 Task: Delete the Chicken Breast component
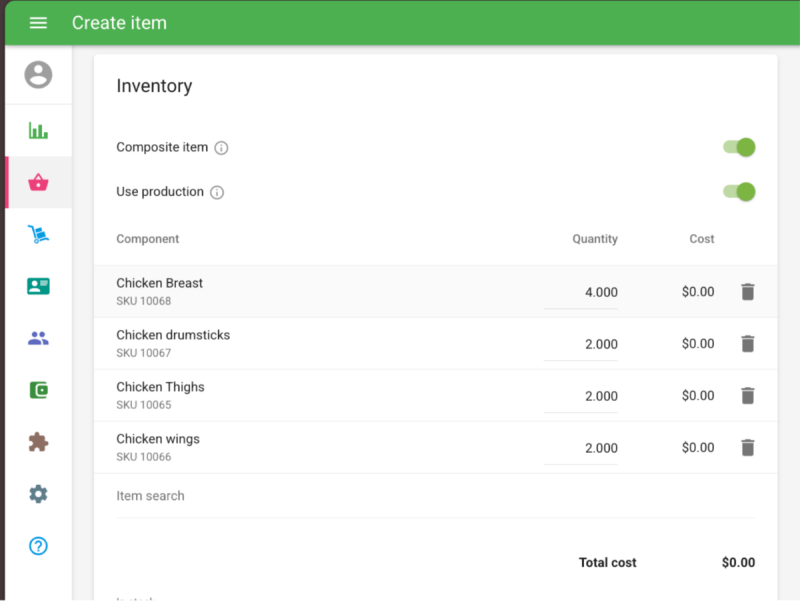(x=747, y=292)
